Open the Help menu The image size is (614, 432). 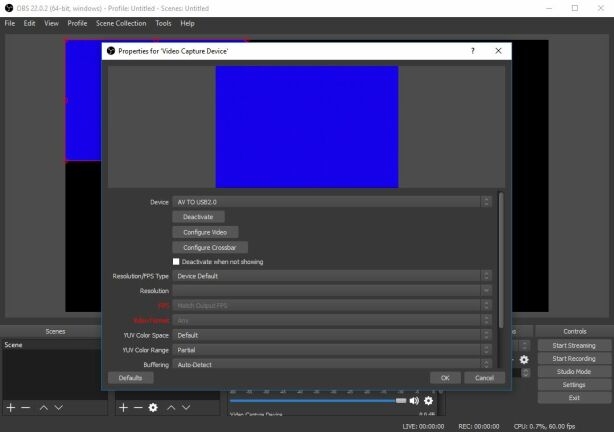click(x=187, y=23)
